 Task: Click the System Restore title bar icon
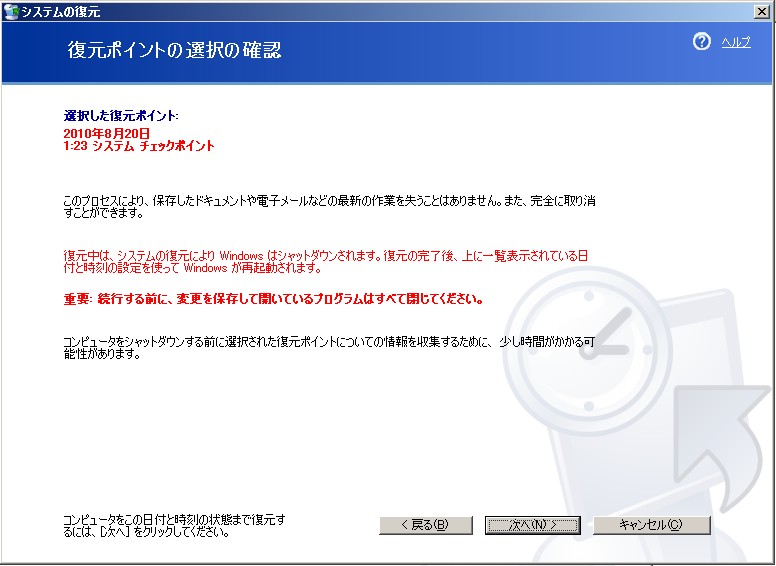[x=11, y=11]
